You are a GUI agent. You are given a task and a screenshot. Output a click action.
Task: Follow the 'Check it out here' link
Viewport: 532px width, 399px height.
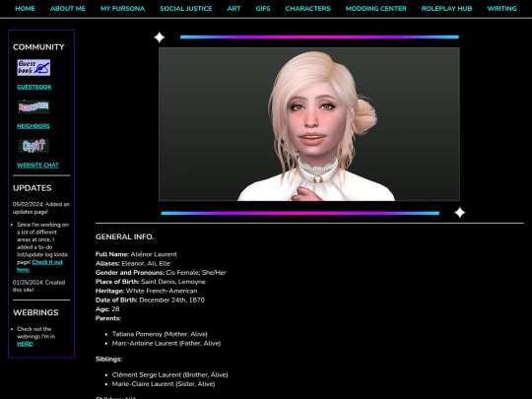tap(39, 266)
